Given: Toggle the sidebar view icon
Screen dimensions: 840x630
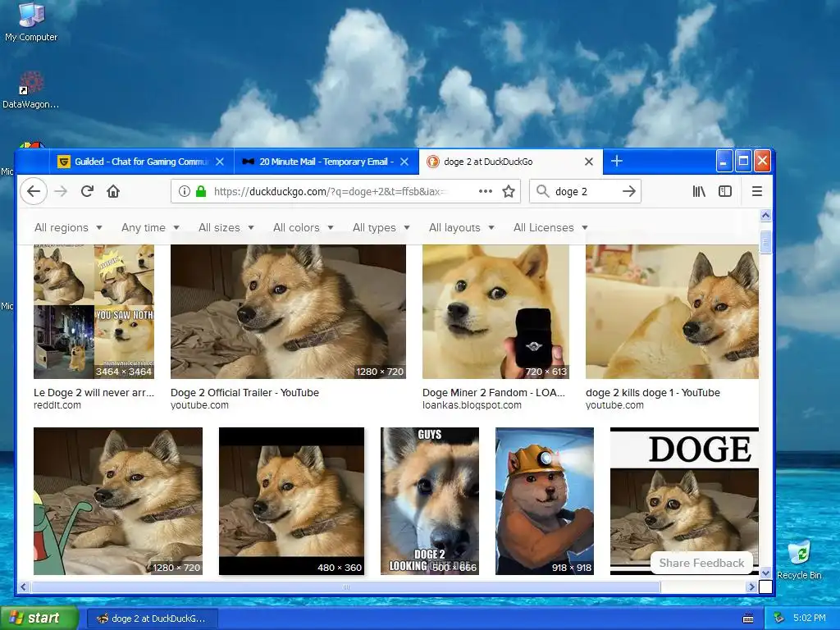Looking at the screenshot, I should click(x=725, y=191).
